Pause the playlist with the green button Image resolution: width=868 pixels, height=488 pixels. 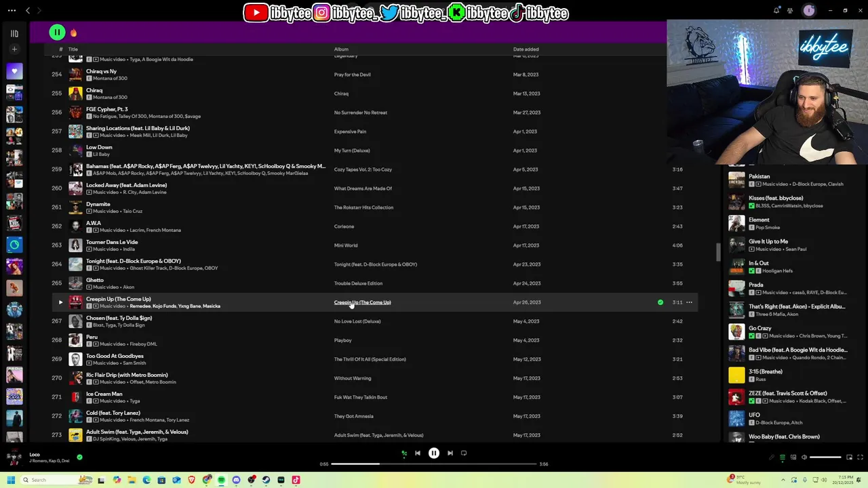click(57, 32)
